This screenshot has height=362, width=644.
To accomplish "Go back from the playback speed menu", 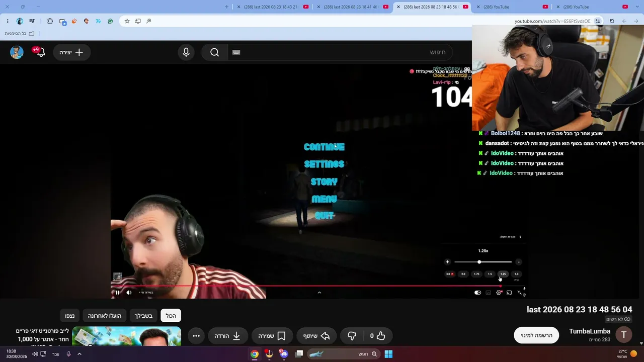I will coord(520,237).
